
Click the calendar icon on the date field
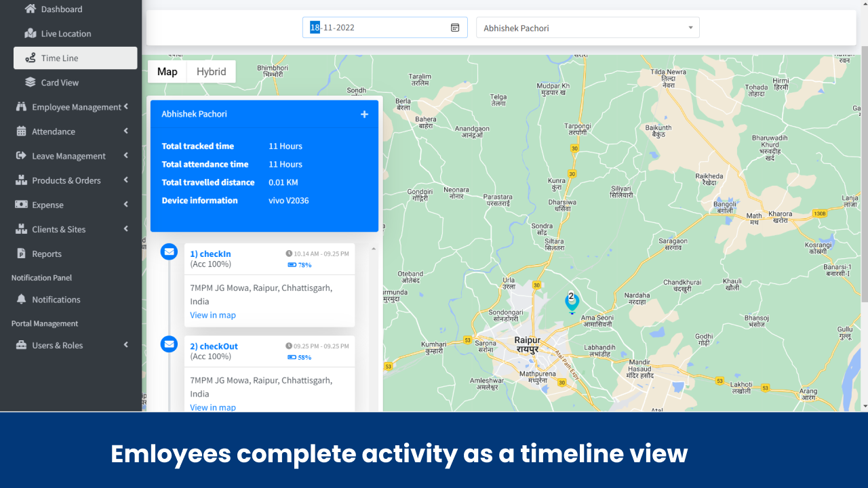click(454, 27)
